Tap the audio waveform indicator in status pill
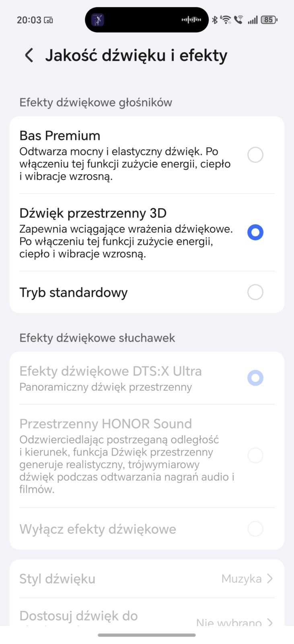The width and height of the screenshot is (294, 644). tap(191, 19)
